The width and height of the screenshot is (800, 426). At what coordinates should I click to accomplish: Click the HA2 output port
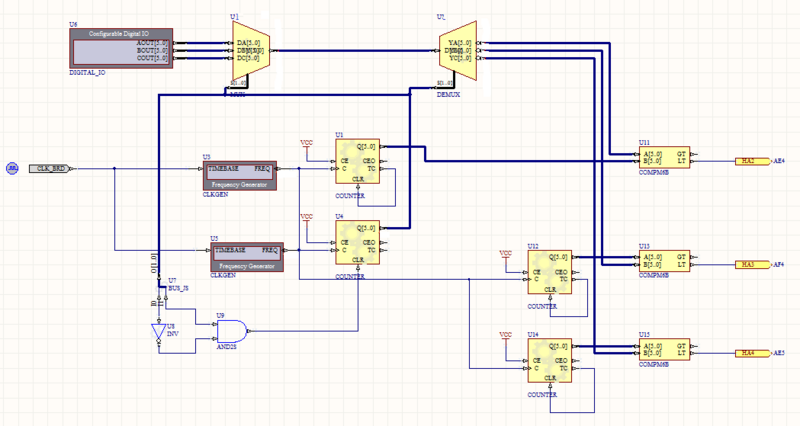pos(748,160)
